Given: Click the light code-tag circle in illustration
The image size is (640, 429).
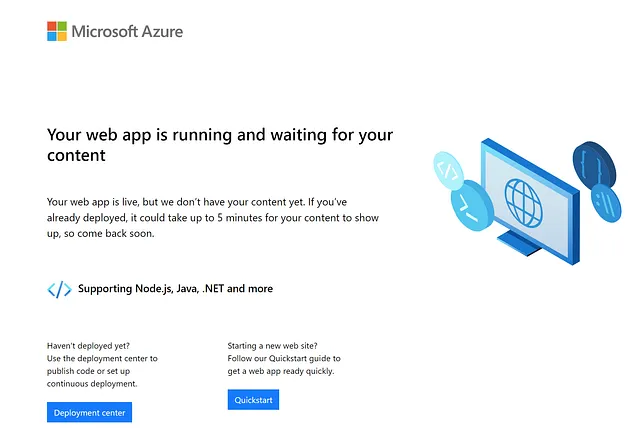Looking at the screenshot, I should [x=448, y=171].
